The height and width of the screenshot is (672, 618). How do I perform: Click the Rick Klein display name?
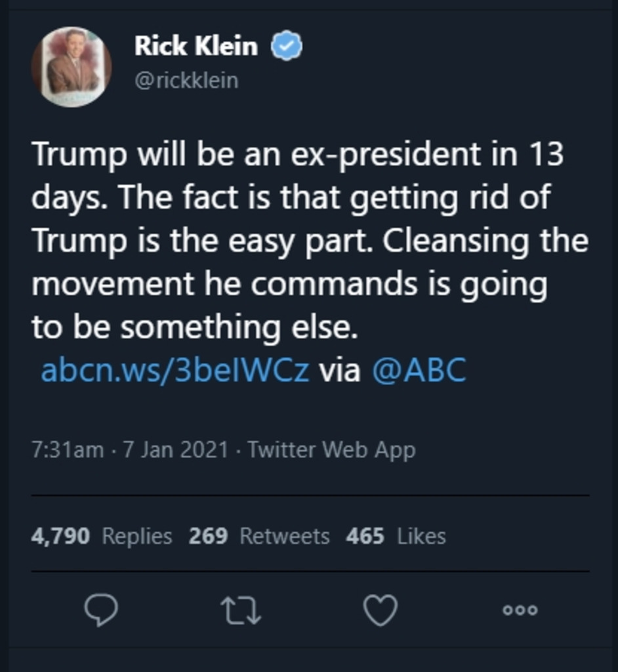[196, 47]
